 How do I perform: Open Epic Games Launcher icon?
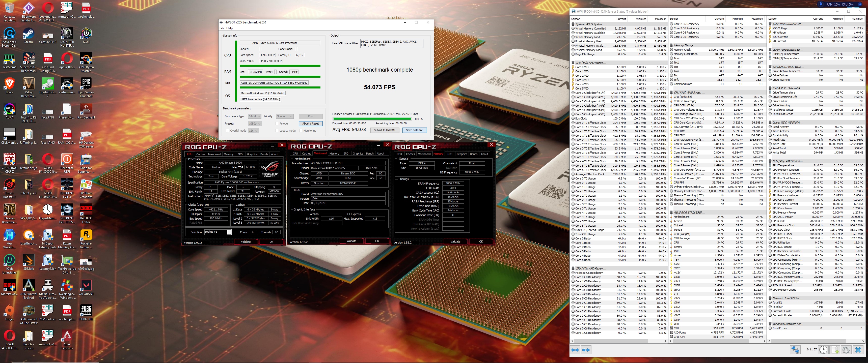(x=86, y=88)
